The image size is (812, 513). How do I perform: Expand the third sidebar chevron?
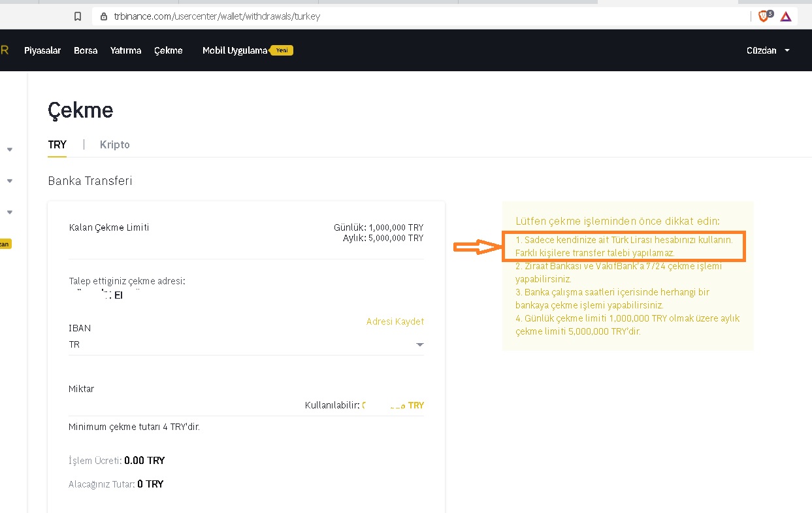click(10, 212)
